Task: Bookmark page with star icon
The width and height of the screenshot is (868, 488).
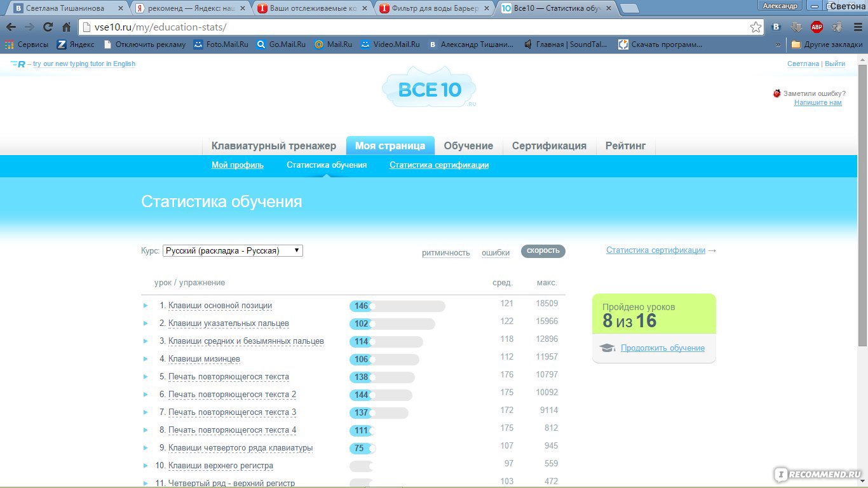Action: (756, 27)
